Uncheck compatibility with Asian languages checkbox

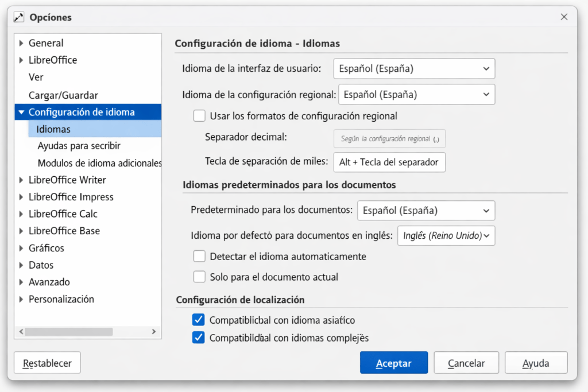click(x=199, y=320)
